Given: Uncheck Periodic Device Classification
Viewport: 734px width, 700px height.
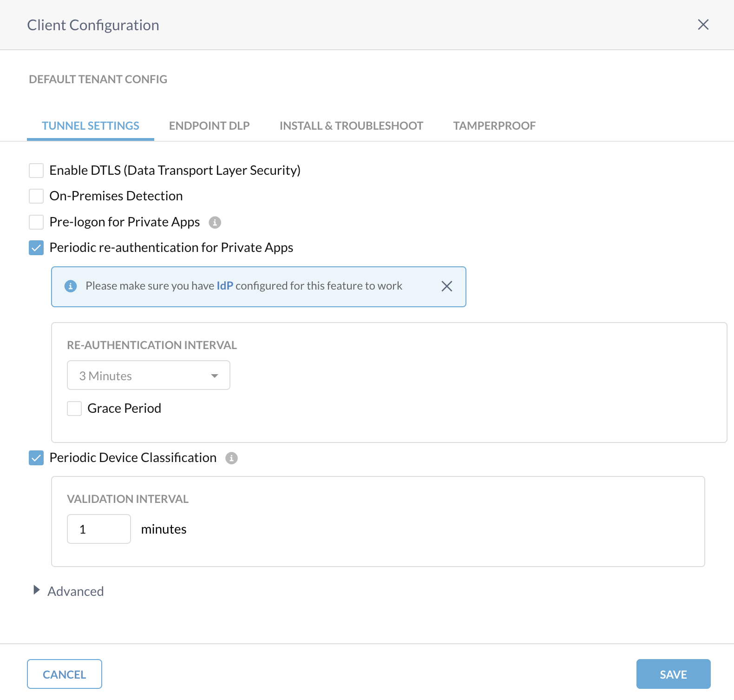Looking at the screenshot, I should click(36, 458).
